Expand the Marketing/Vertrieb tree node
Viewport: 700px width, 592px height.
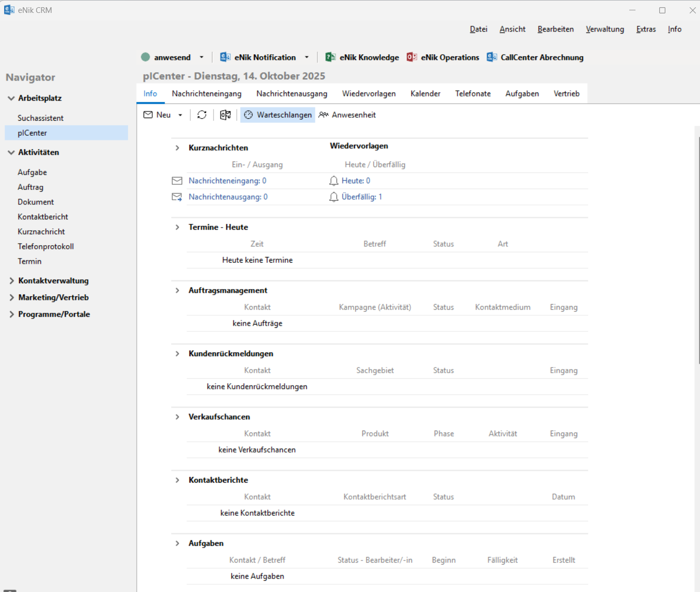click(x=12, y=297)
